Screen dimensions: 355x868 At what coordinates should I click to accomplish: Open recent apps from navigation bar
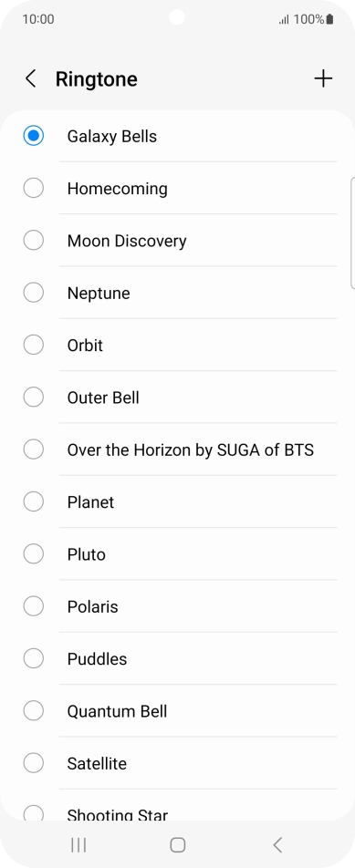coord(78,844)
